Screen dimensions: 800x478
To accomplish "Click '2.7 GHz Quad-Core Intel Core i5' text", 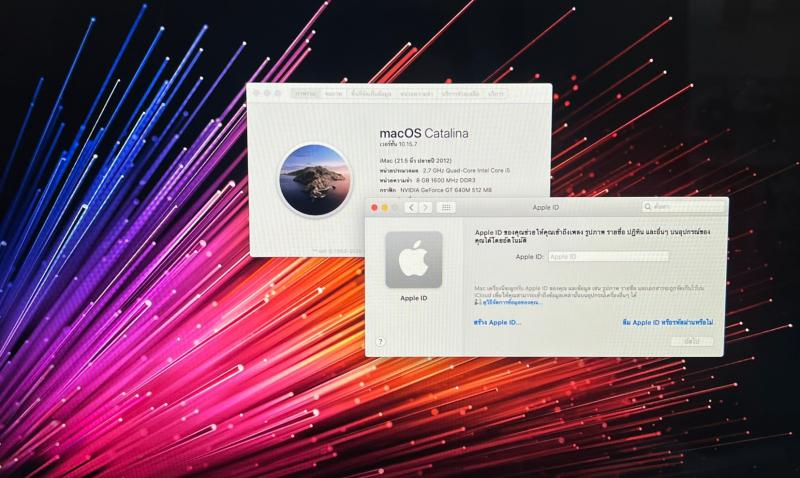I will 467,170.
